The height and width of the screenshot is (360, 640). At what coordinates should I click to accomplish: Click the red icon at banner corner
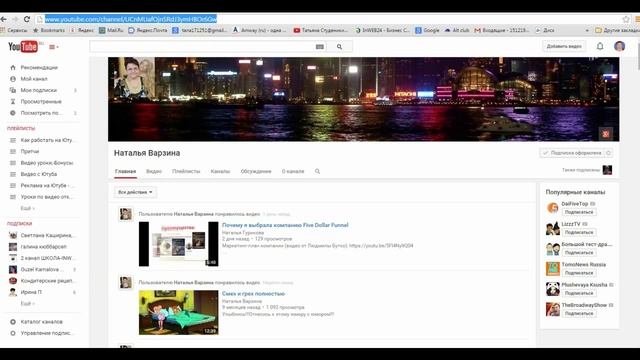pos(606,133)
